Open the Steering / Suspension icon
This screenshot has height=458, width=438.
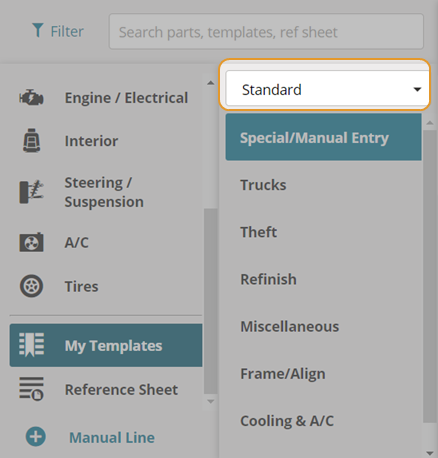click(31, 192)
